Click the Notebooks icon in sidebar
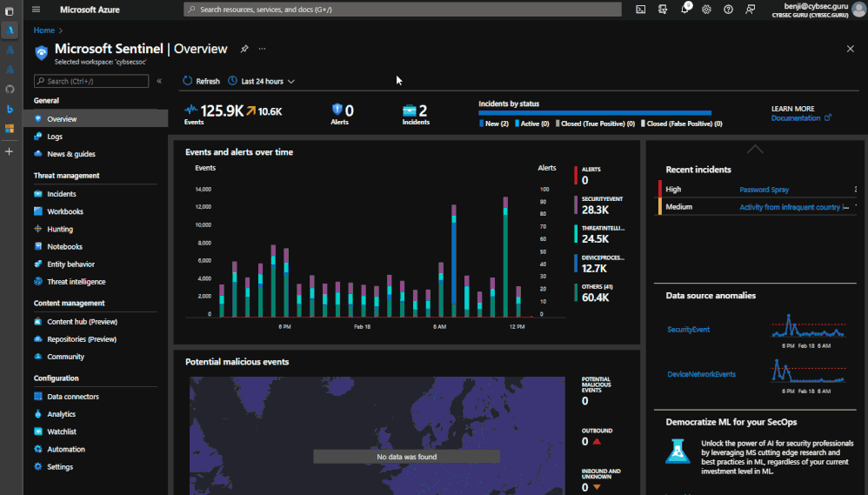868x495 pixels. coord(37,246)
